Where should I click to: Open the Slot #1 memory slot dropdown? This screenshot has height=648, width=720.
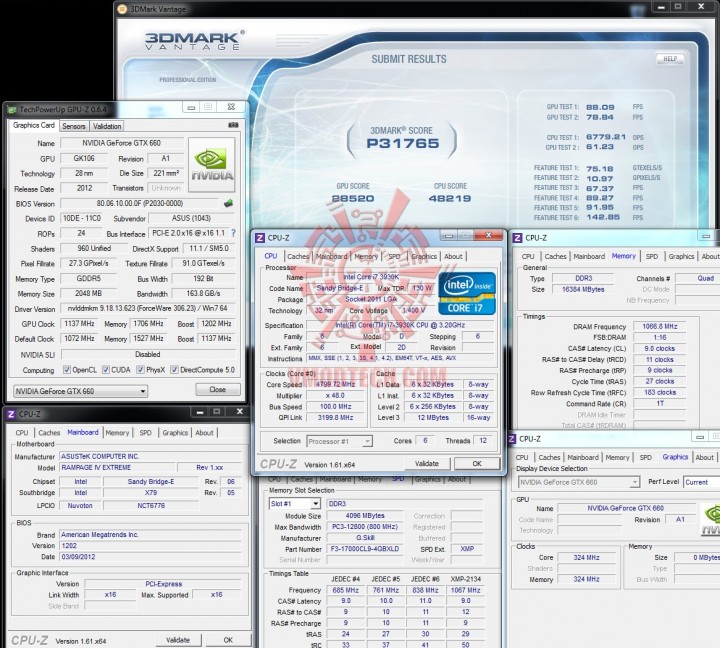pos(294,504)
